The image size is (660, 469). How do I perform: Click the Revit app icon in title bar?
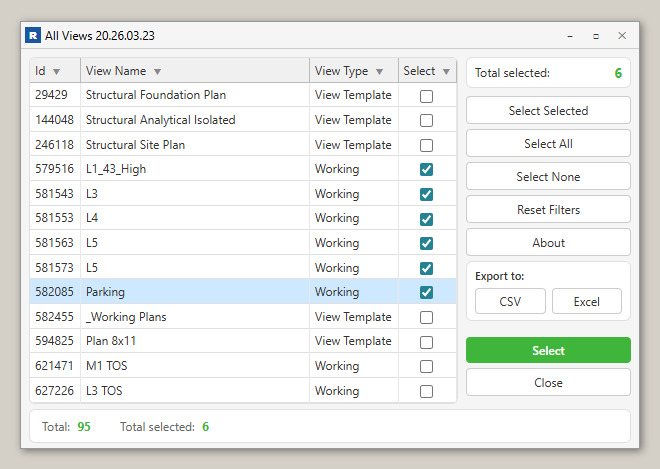coord(34,36)
